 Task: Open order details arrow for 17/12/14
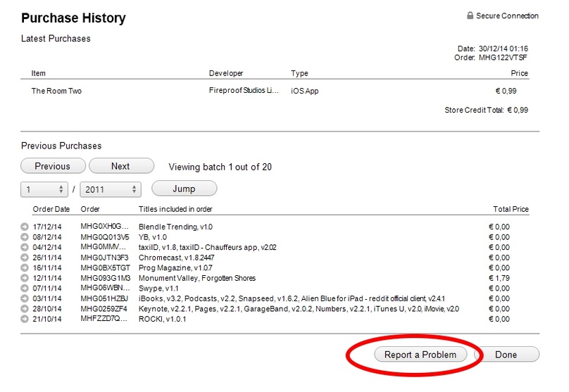(25, 227)
